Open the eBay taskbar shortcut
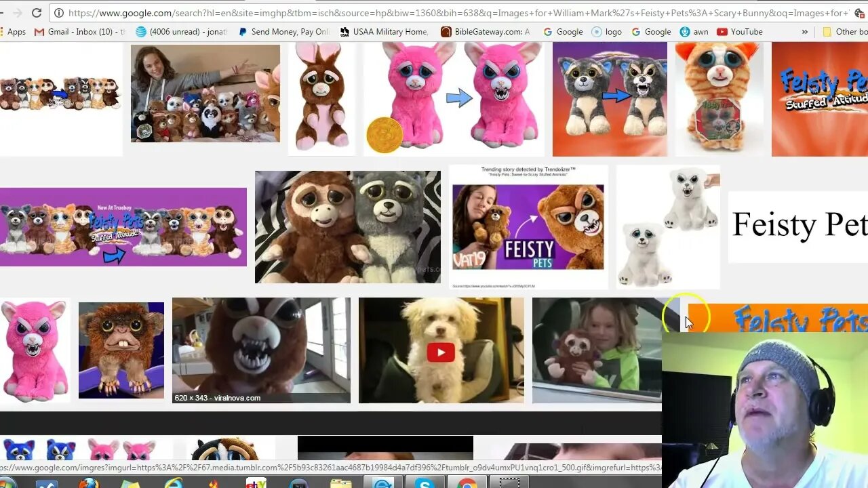Image resolution: width=868 pixels, height=488 pixels. (x=256, y=483)
